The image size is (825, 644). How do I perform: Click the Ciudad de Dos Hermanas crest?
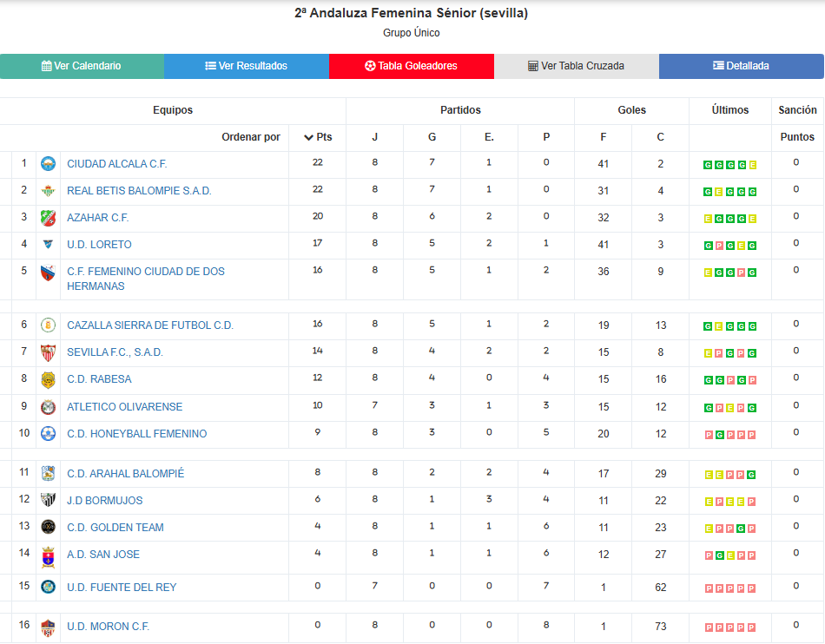pyautogui.click(x=48, y=273)
